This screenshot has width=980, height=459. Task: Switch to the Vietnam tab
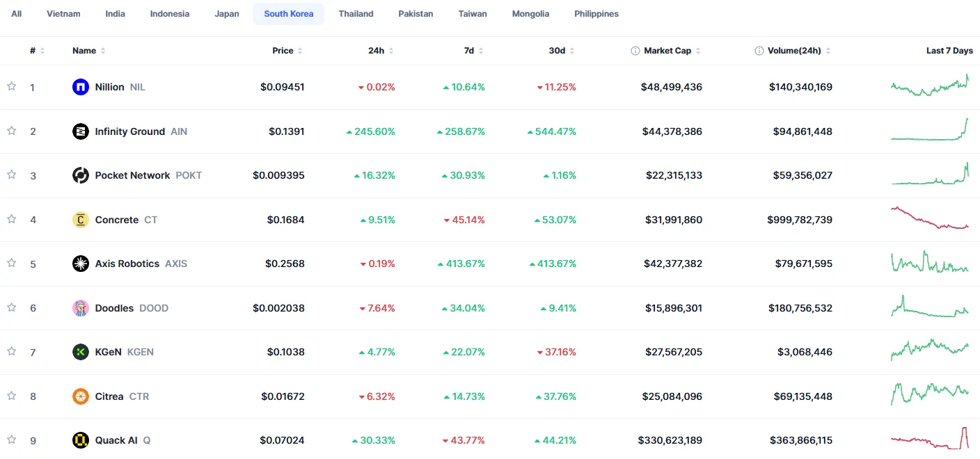pyautogui.click(x=63, y=14)
